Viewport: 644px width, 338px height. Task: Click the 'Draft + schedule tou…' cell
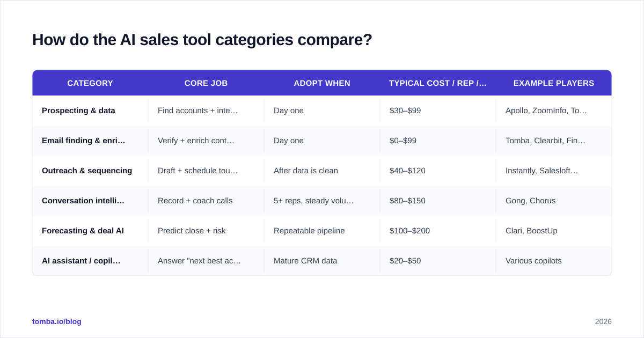point(206,171)
